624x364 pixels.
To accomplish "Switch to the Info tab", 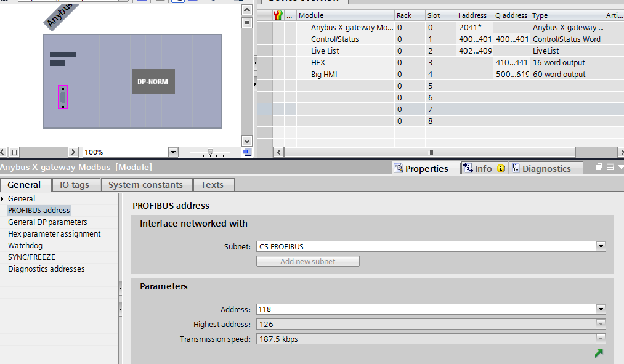I will pos(484,168).
